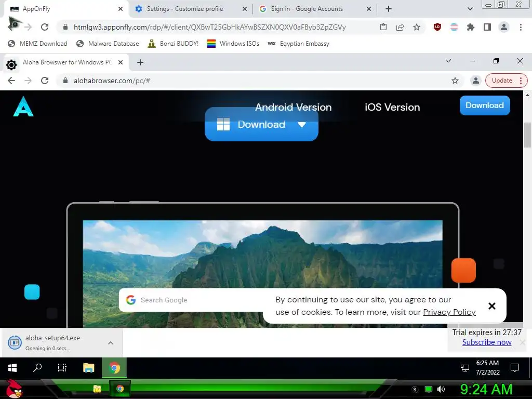Open outer Chrome profile avatar
This screenshot has height=399, width=532.
pyautogui.click(x=504, y=27)
